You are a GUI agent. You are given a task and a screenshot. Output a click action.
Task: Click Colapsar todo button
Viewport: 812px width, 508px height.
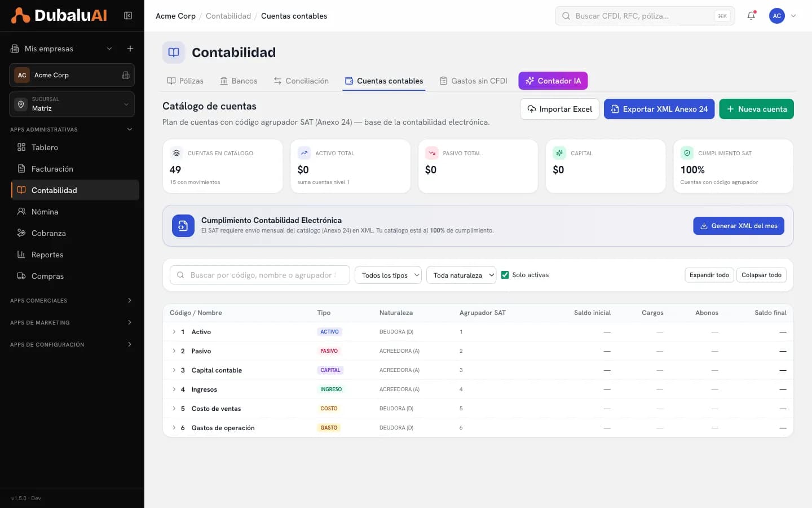[761, 275]
